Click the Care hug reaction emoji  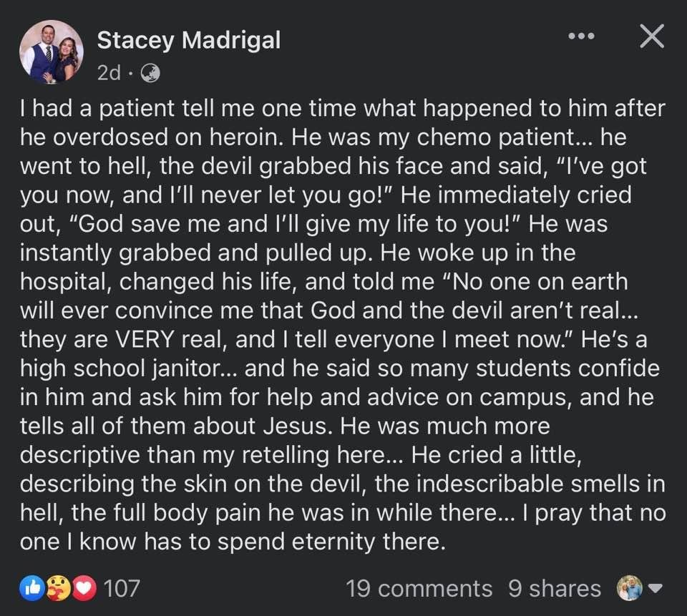58,588
